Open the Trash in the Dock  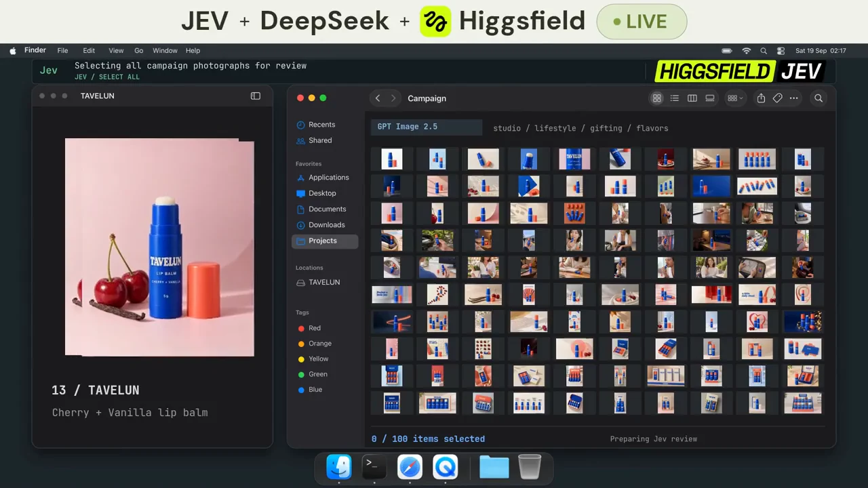click(x=530, y=467)
